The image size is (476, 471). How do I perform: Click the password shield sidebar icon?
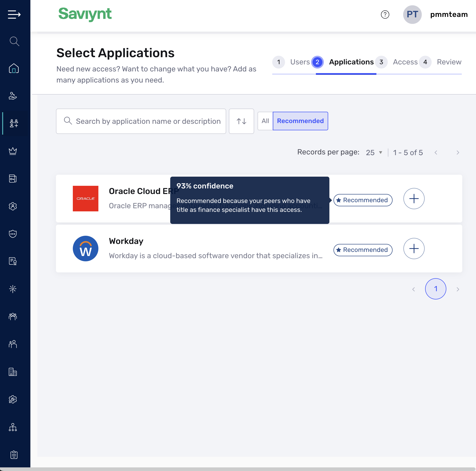click(x=13, y=234)
